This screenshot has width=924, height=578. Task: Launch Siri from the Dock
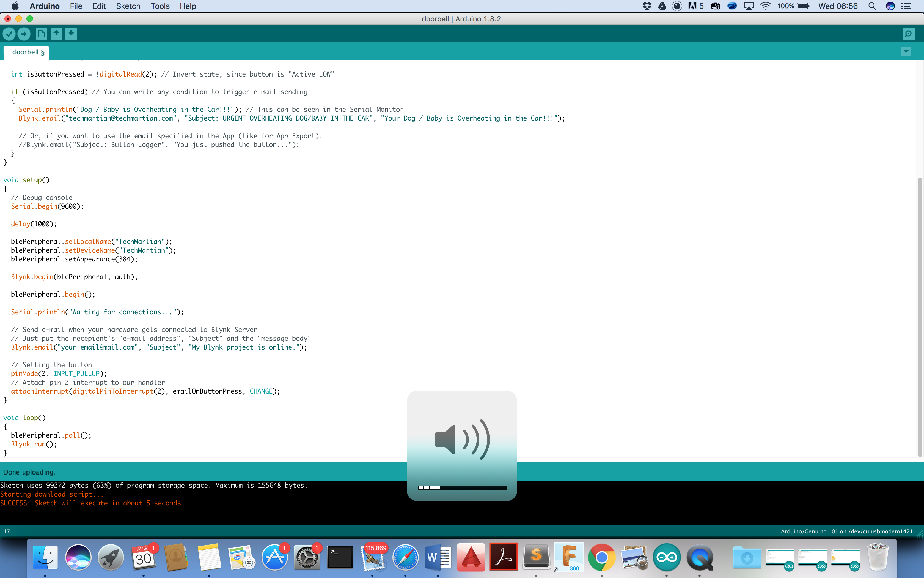pos(78,557)
